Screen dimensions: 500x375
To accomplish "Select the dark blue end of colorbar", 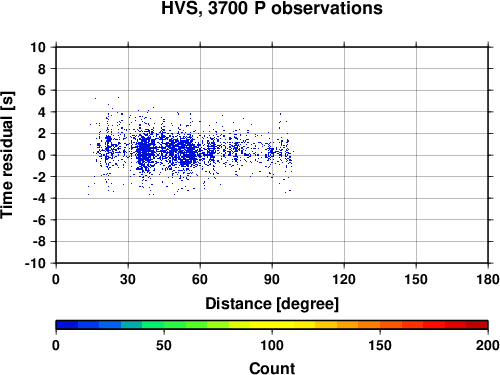I will click(x=67, y=325).
